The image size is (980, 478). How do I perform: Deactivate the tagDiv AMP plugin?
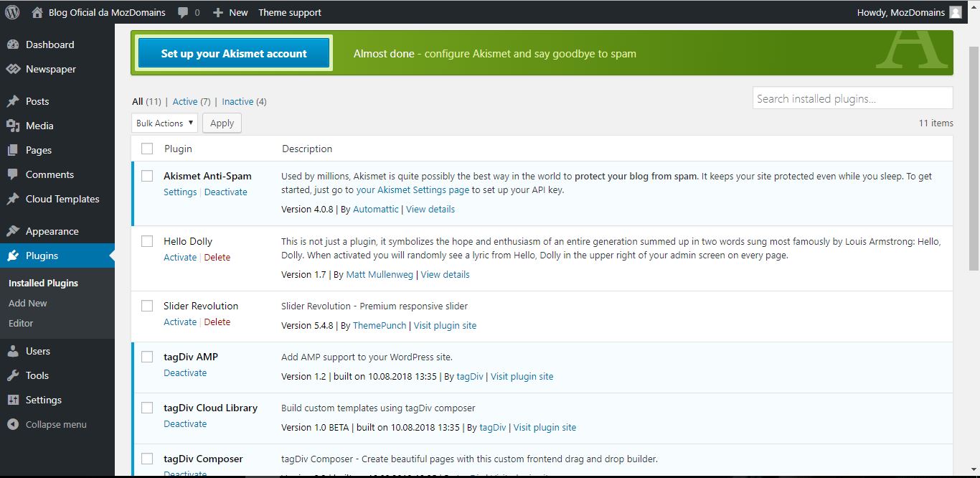pyautogui.click(x=185, y=372)
